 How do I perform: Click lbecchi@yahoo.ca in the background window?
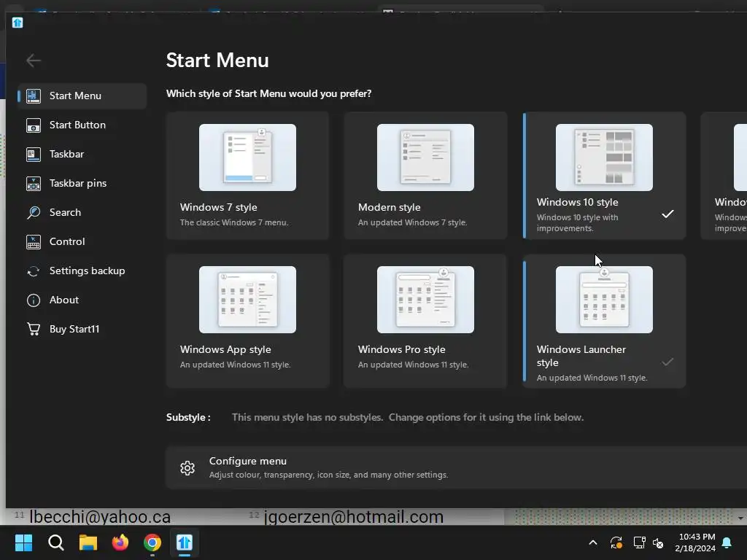point(99,517)
